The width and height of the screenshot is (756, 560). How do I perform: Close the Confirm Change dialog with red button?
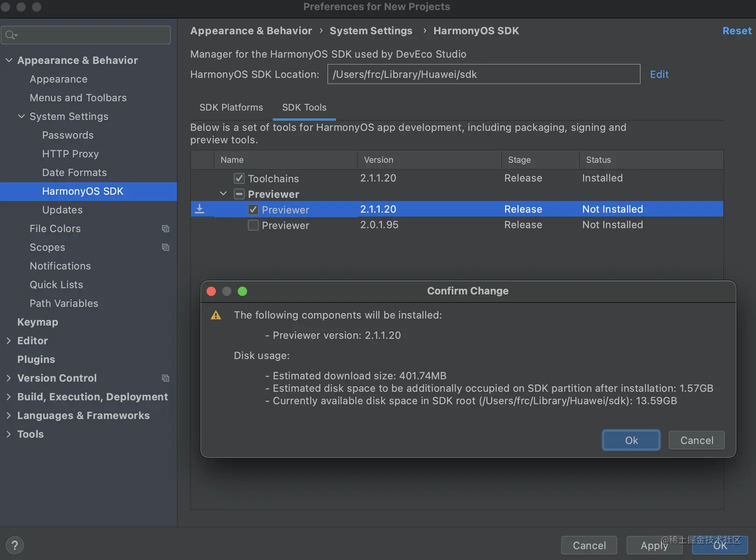(211, 291)
